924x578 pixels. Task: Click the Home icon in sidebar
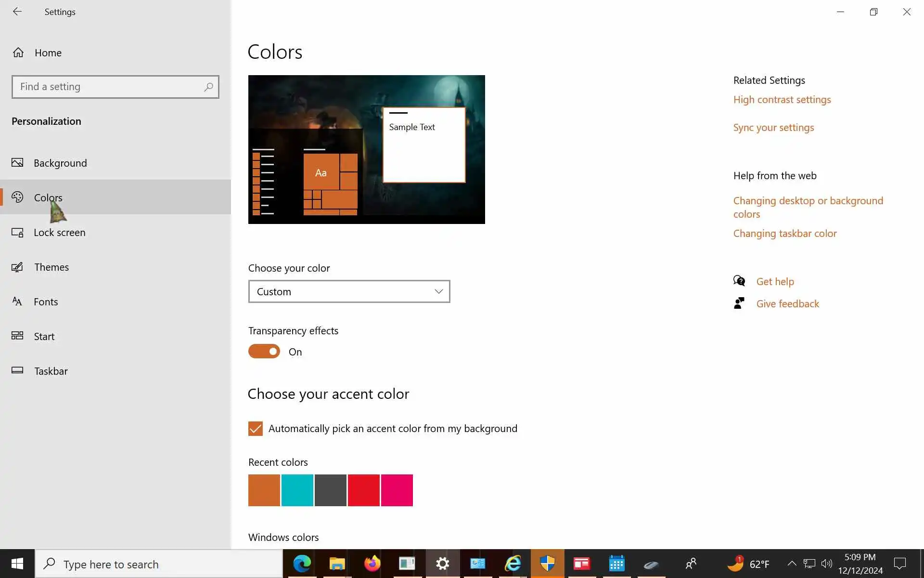pos(18,53)
